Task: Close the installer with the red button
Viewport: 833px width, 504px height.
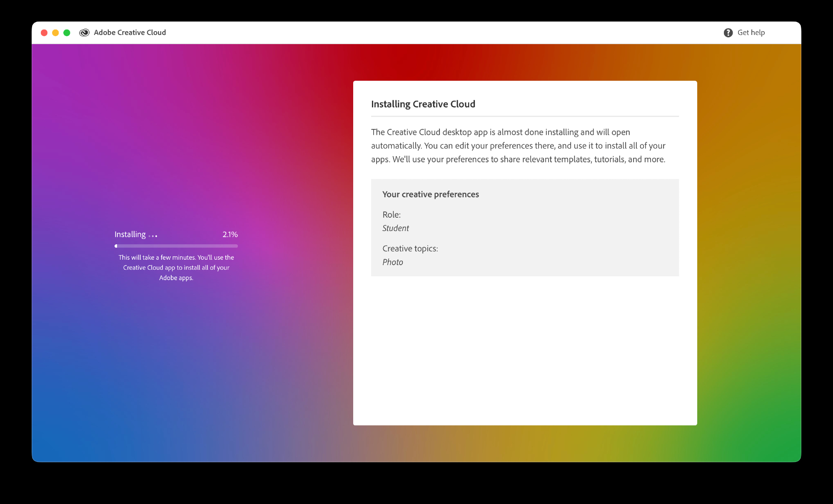Action: (x=44, y=32)
